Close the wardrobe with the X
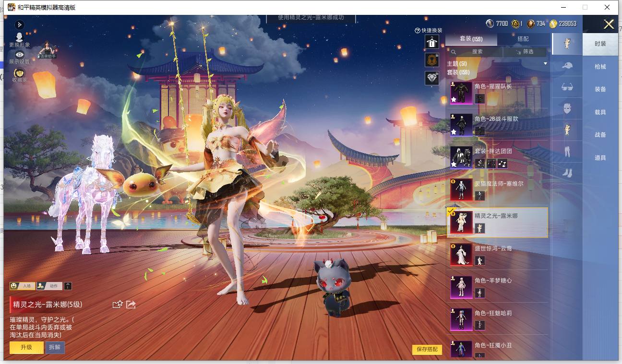 click(609, 24)
